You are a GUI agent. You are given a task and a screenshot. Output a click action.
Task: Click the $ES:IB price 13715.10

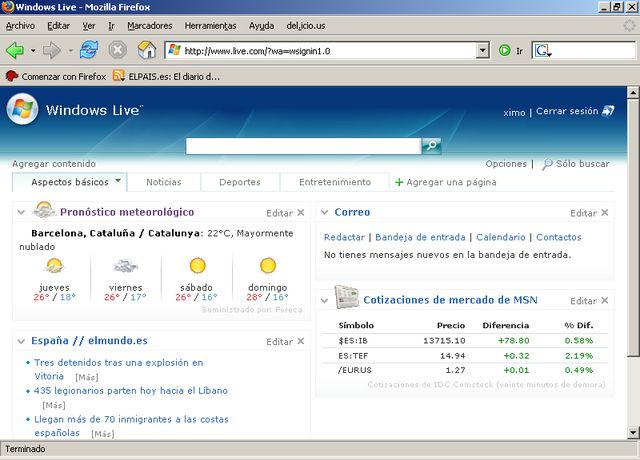(x=444, y=341)
